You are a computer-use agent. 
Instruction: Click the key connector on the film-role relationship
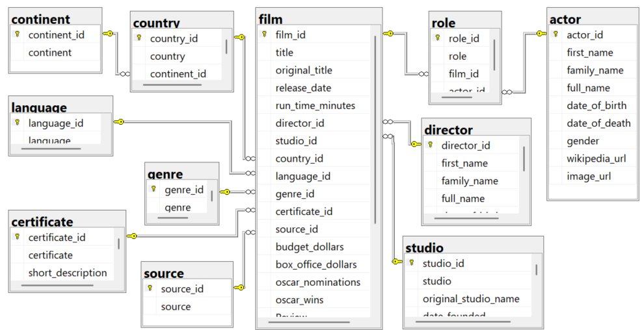(388, 34)
